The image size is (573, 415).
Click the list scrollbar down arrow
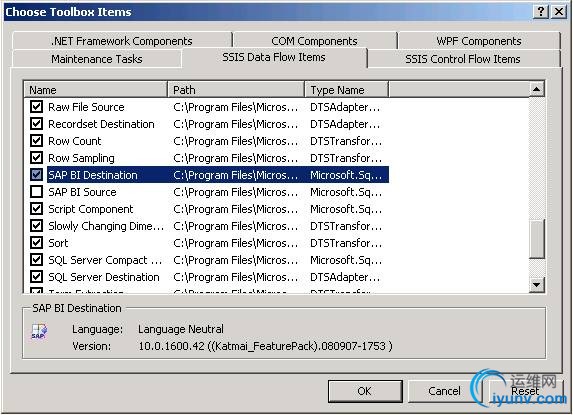pyautogui.click(x=536, y=284)
